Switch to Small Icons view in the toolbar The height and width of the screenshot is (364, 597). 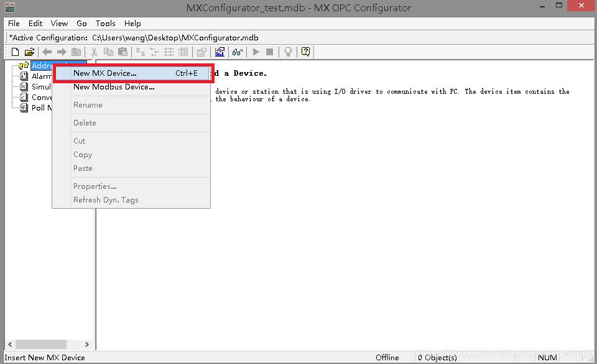coord(155,52)
